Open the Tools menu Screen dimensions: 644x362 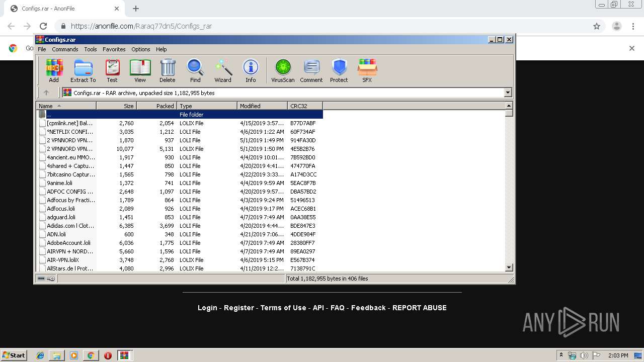91,49
